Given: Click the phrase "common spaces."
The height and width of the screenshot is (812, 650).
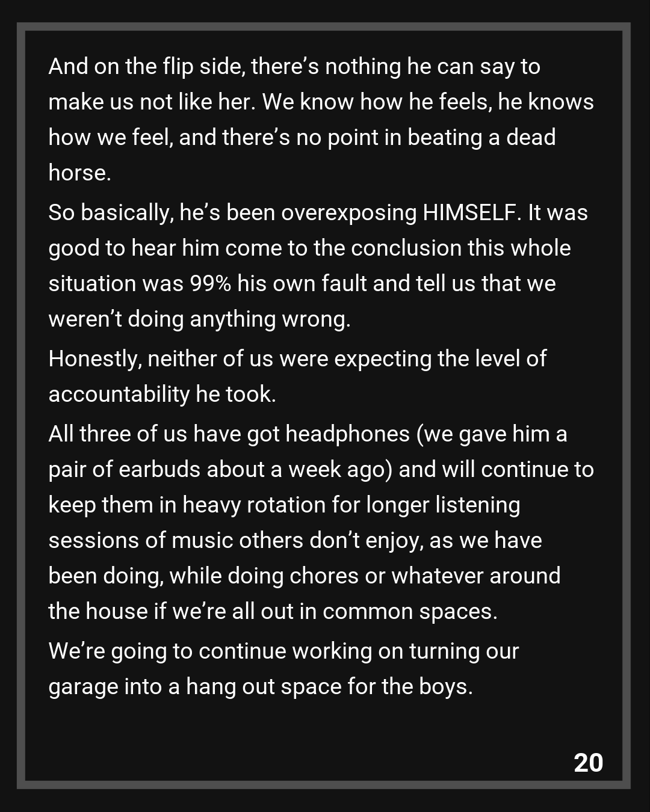Looking at the screenshot, I should click(x=410, y=612).
